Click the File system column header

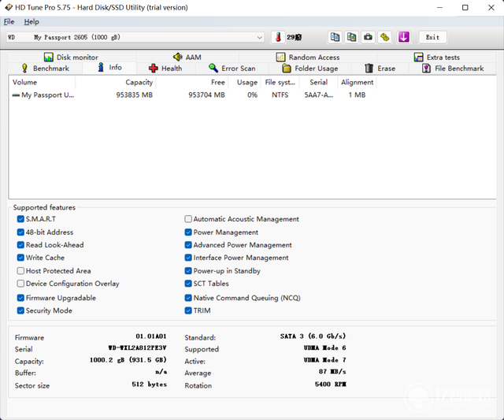tap(280, 82)
